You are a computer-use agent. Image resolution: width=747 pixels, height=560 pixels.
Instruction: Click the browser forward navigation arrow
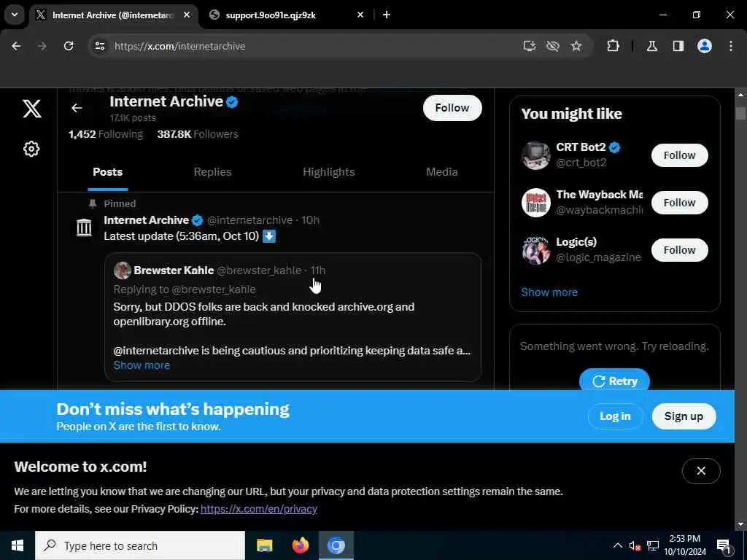coord(42,46)
